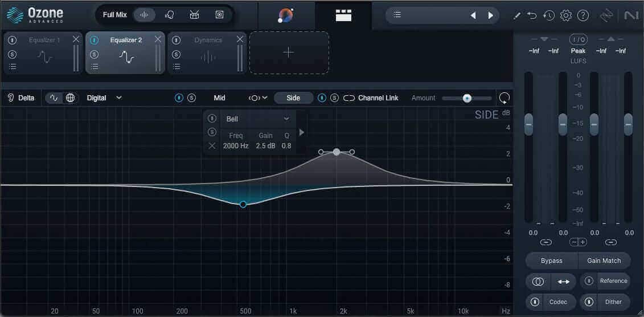The width and height of the screenshot is (644, 317).
Task: Click the I/O meter button
Action: pos(579,39)
